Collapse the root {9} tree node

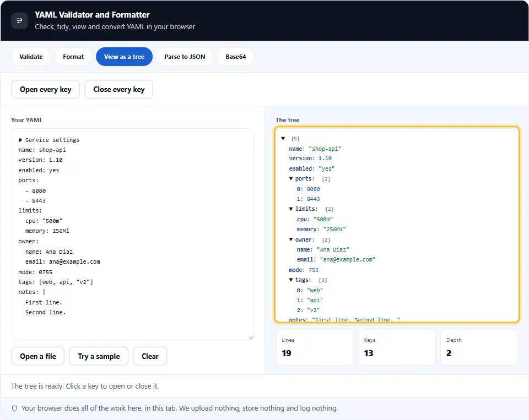coord(283,139)
